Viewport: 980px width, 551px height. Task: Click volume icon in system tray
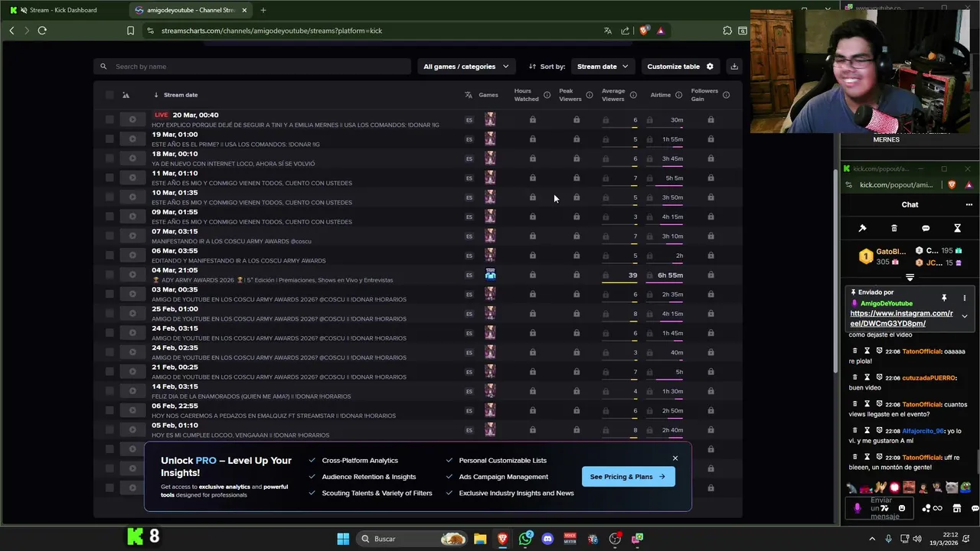917,539
